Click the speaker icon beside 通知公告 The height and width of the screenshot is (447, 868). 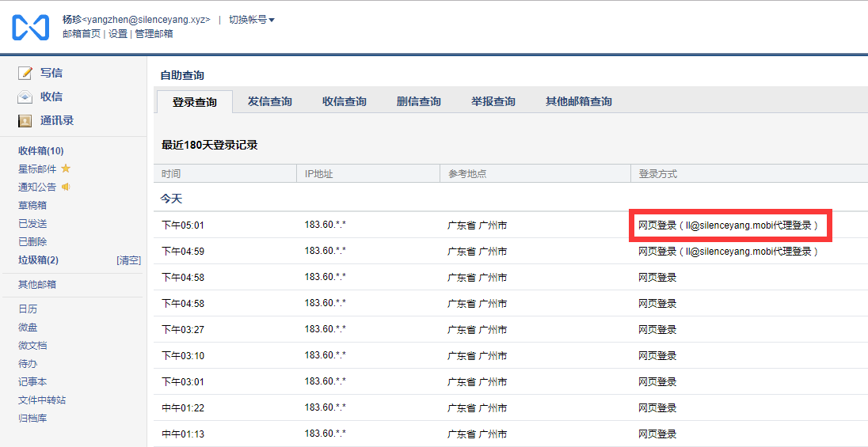point(66,187)
